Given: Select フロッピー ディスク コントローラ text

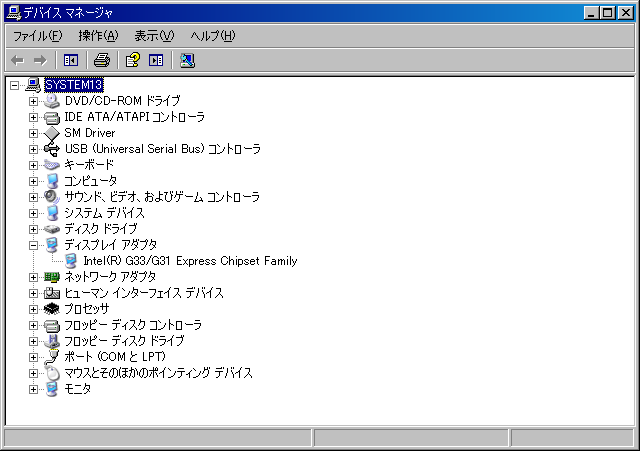Looking at the screenshot, I should pyautogui.click(x=133, y=325).
